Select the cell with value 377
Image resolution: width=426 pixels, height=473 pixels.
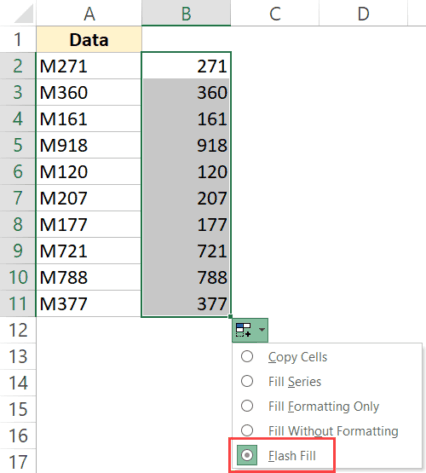pyautogui.click(x=186, y=304)
